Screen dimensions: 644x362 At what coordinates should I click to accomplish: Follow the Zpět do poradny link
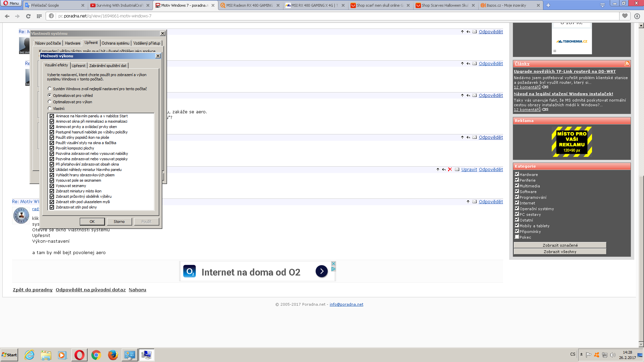tap(33, 290)
